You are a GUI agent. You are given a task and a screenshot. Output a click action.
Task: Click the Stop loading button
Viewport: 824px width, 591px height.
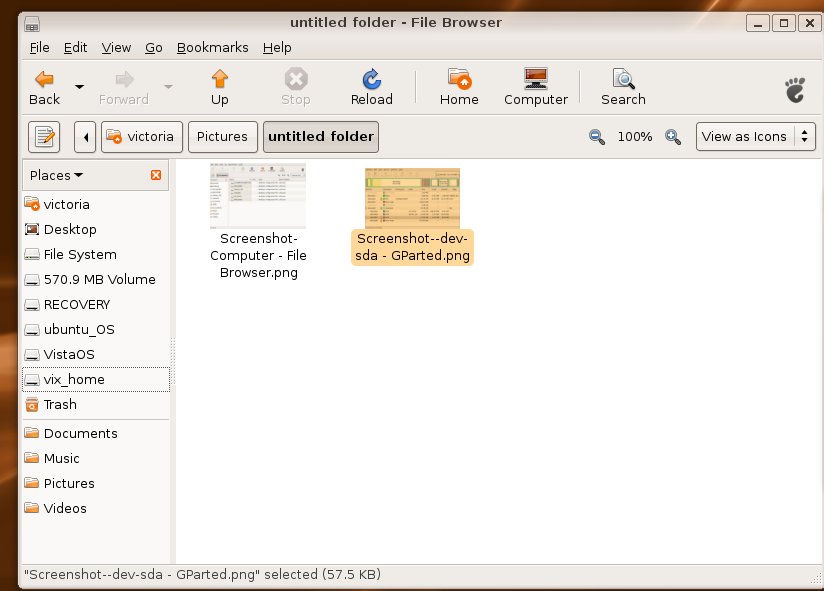[x=296, y=87]
